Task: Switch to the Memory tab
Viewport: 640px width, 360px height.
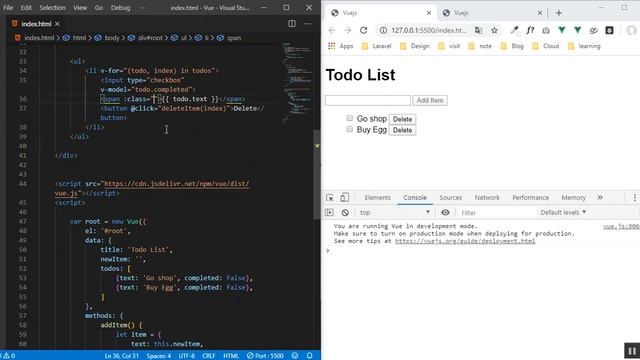Action: pyautogui.click(x=573, y=198)
